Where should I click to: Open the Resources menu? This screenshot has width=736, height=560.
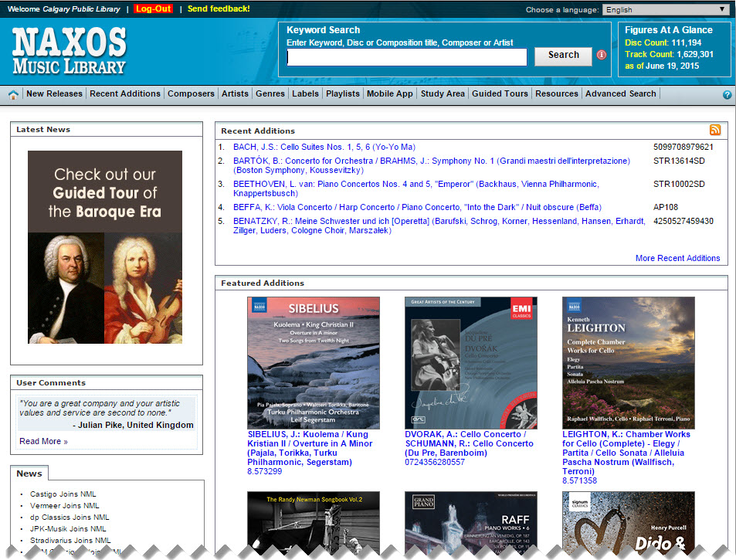(x=557, y=94)
